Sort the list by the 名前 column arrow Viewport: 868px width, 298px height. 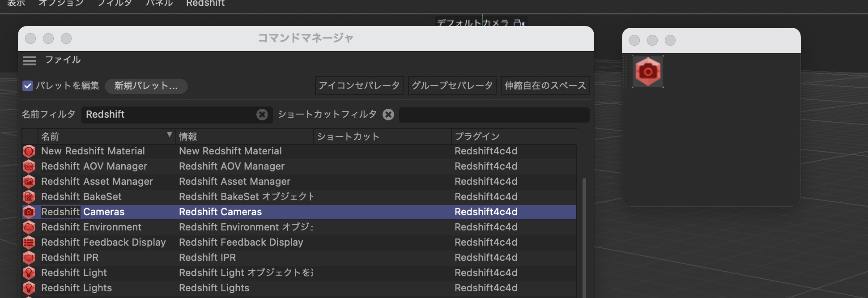tap(169, 135)
